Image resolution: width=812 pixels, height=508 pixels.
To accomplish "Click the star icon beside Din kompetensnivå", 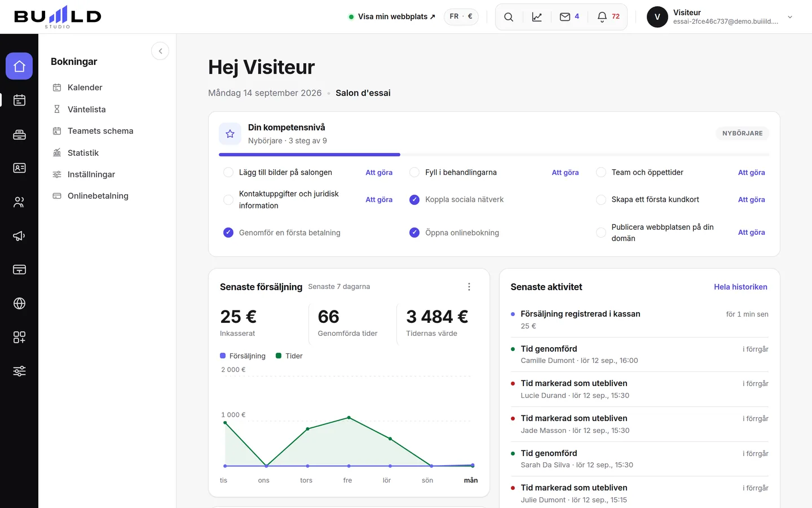I will coord(230,134).
